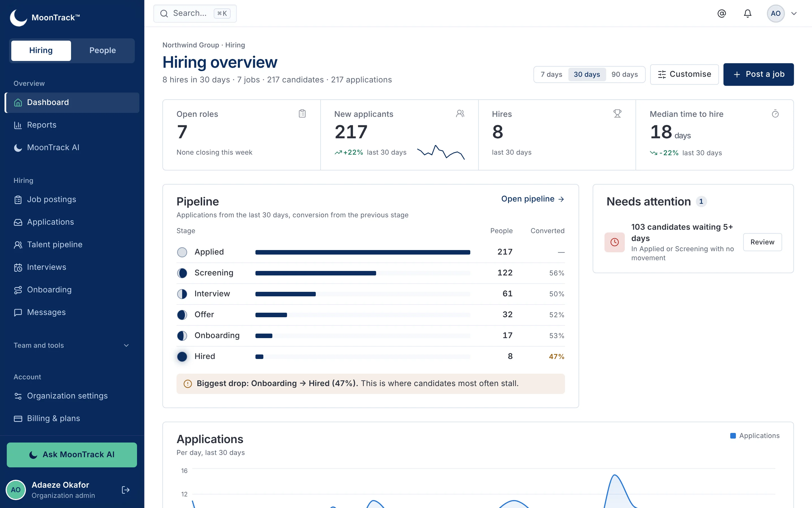Click the Screening progress bar

click(x=363, y=273)
